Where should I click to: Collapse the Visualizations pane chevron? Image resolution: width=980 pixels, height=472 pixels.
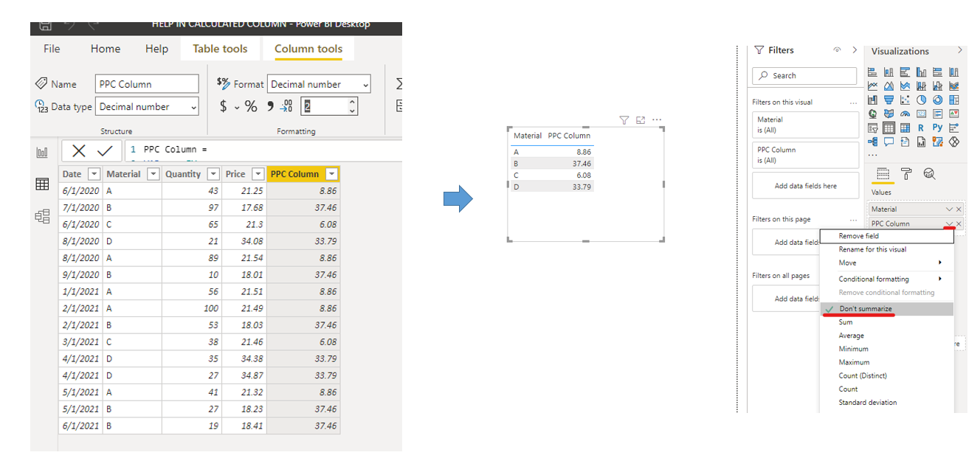(959, 50)
